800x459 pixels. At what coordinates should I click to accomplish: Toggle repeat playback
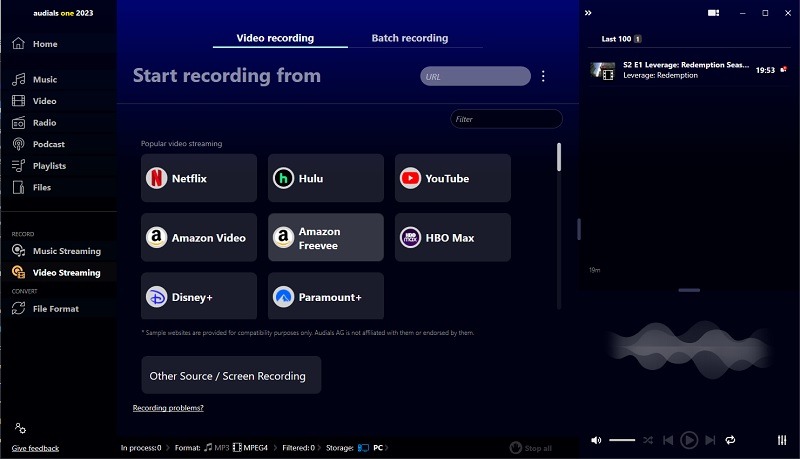(730, 440)
